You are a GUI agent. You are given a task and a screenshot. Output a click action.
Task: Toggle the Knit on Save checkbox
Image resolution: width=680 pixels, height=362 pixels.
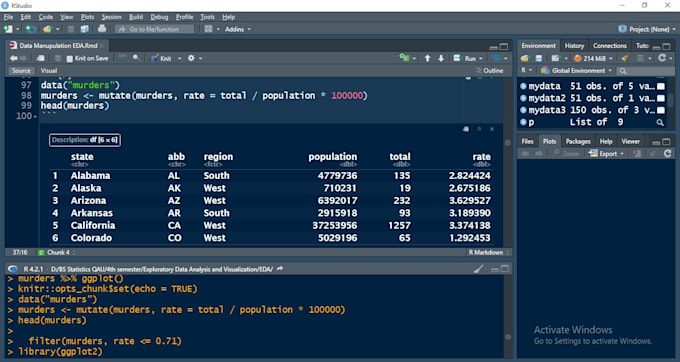point(69,59)
